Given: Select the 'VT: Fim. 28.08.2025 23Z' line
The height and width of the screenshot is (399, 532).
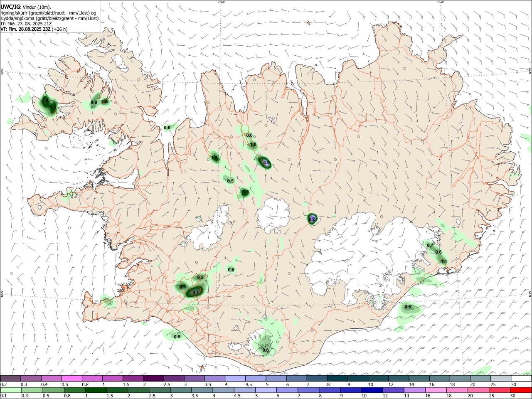Looking at the screenshot, I should click(26, 29).
